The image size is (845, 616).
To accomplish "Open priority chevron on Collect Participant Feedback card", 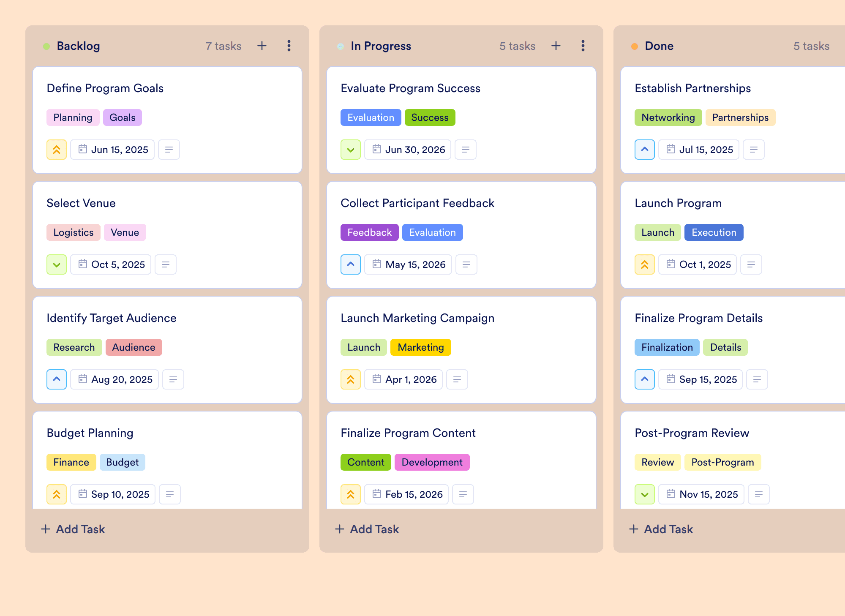I will pos(351,264).
